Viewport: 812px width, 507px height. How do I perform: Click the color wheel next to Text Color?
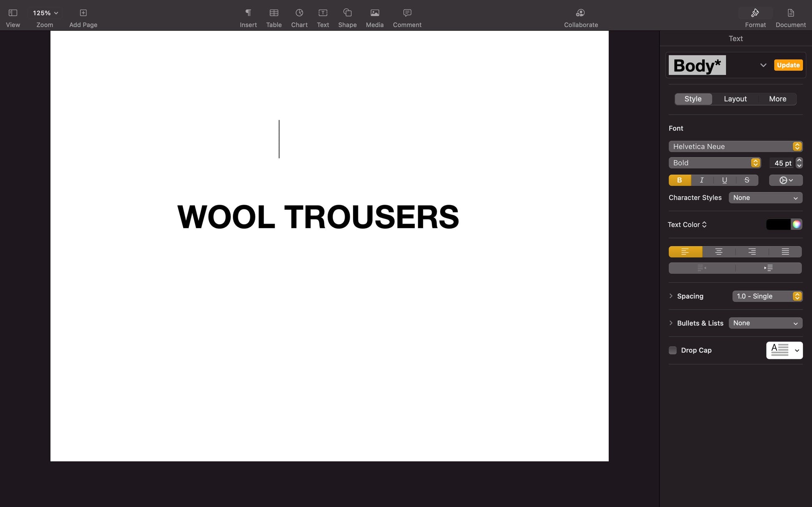coord(797,224)
